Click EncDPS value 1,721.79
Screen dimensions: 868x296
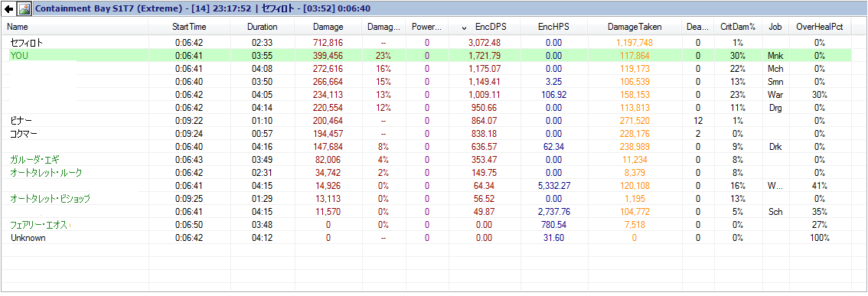(x=484, y=55)
